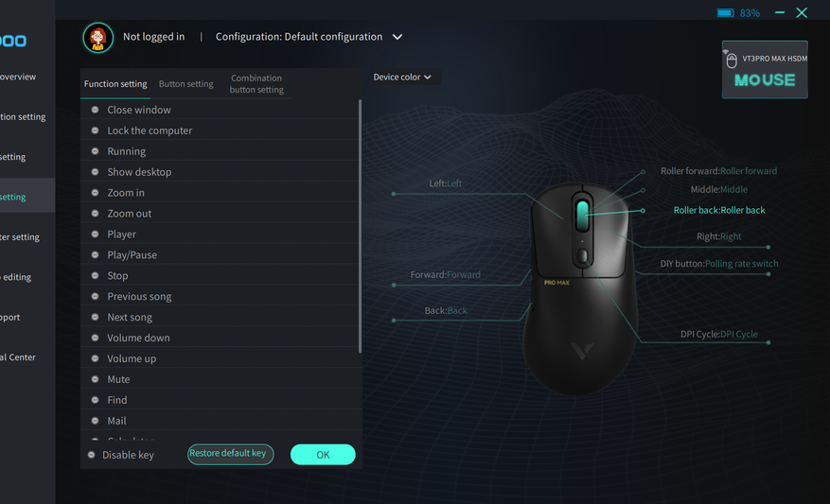The width and height of the screenshot is (830, 504).
Task: Click the Roller forward endpoint marker
Action: (643, 172)
